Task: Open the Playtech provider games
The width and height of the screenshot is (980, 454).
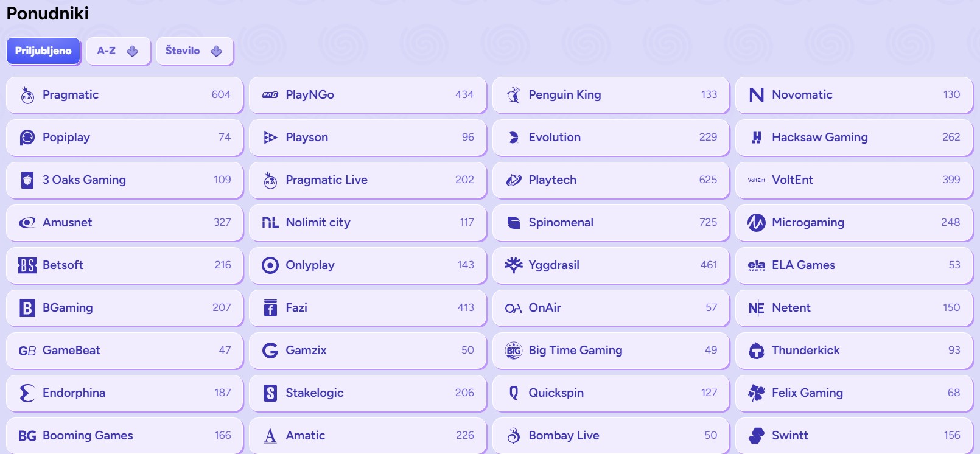Action: pyautogui.click(x=611, y=180)
